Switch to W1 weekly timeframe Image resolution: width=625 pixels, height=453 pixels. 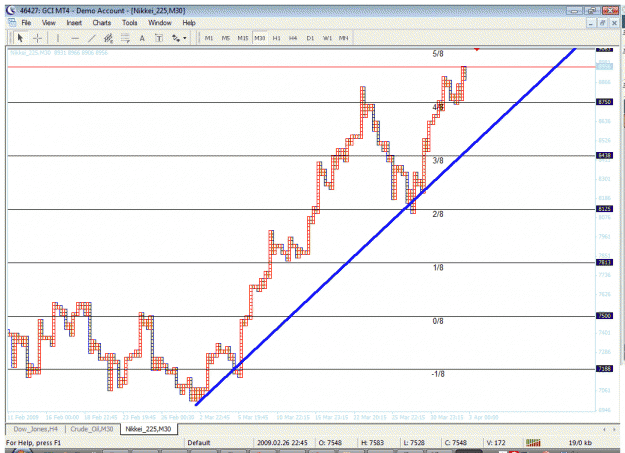click(x=327, y=38)
